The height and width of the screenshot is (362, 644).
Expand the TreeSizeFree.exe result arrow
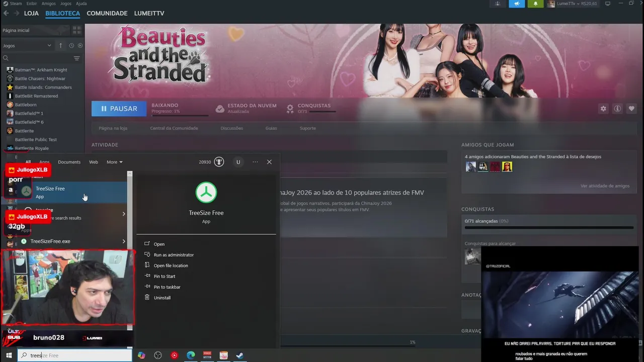[124, 241]
